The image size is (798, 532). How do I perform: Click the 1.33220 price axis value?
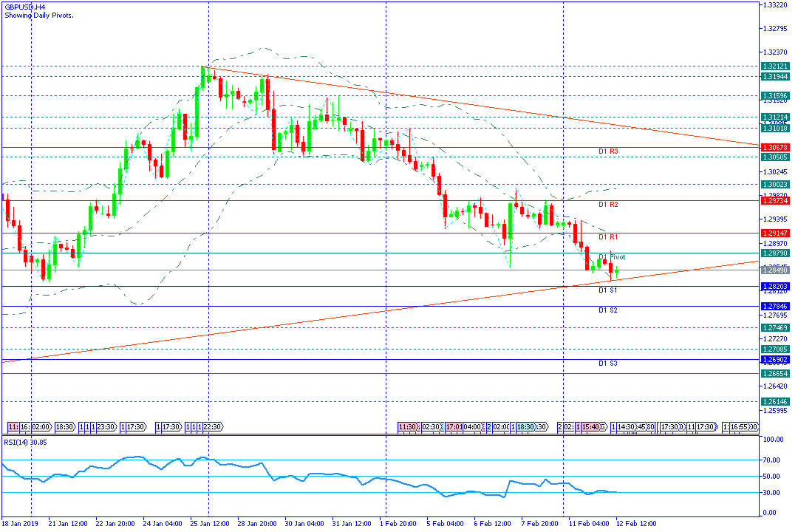coord(776,4)
